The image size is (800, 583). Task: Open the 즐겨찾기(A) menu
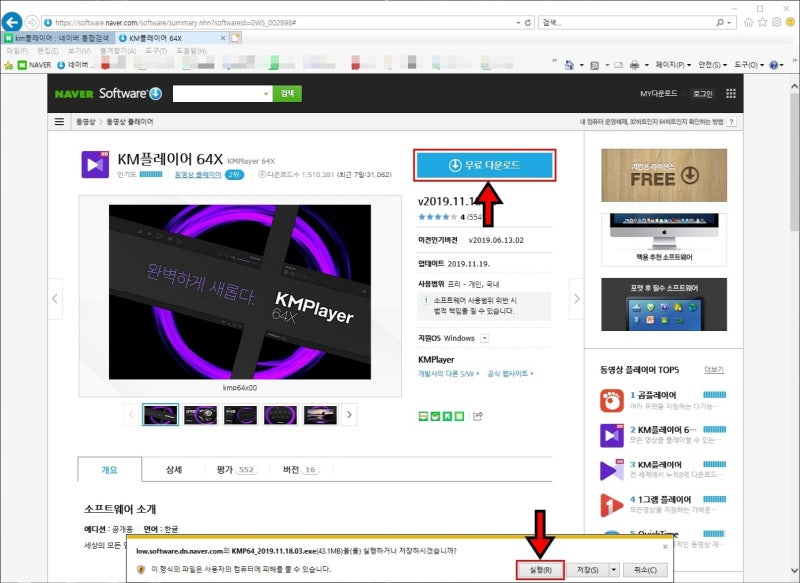[117, 51]
